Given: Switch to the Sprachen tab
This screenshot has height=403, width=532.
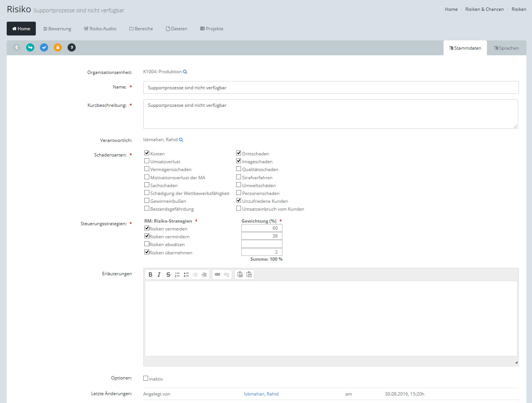Looking at the screenshot, I should pos(506,48).
